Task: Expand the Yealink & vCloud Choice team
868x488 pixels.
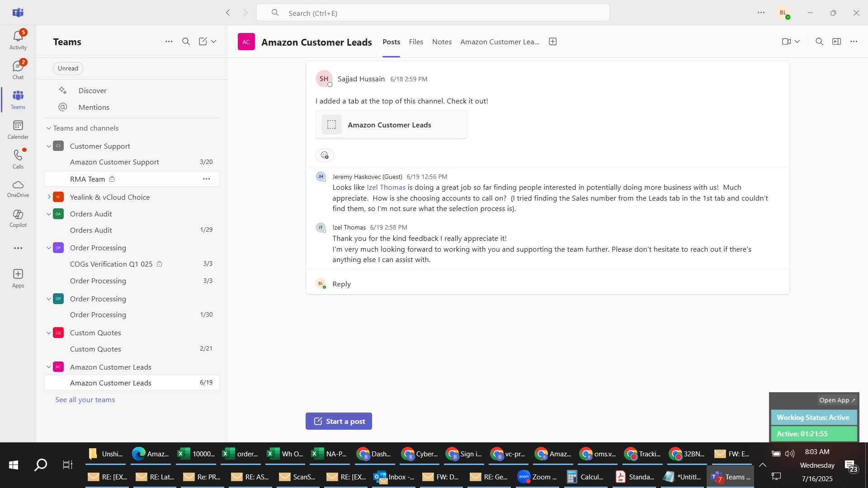Action: pyautogui.click(x=49, y=197)
